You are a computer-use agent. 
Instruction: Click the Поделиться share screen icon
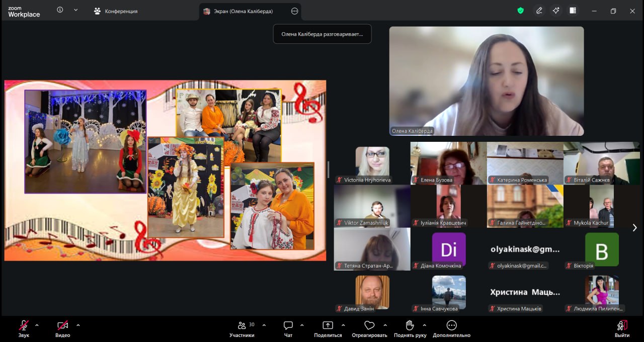click(328, 329)
